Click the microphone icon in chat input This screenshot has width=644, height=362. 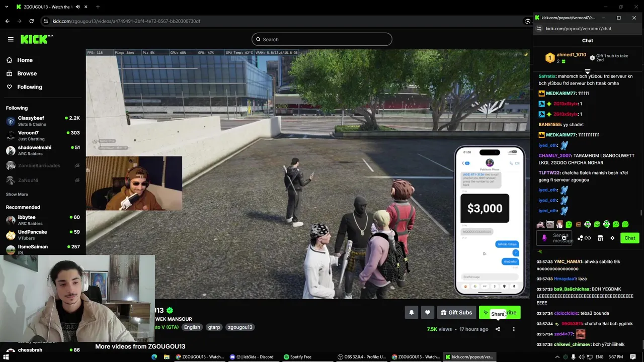544,238
